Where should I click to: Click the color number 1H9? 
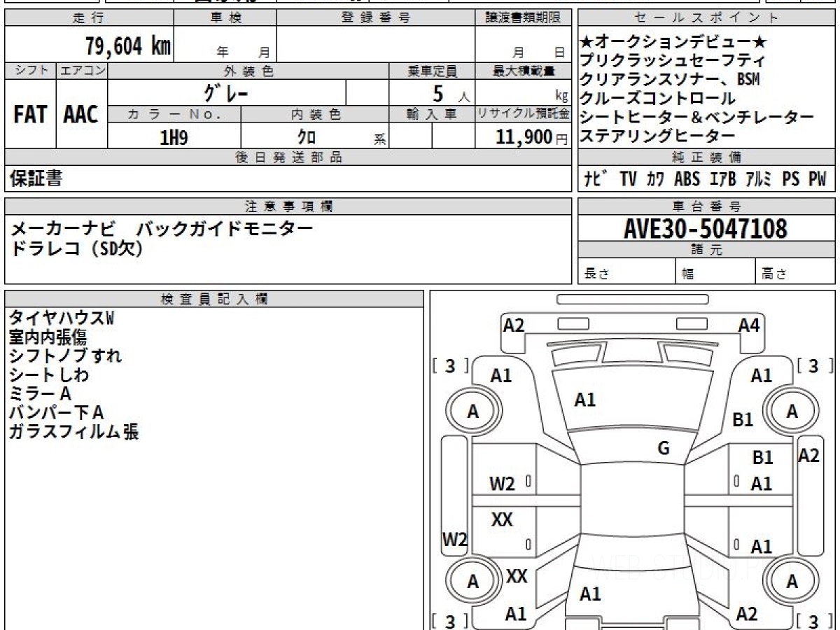[174, 137]
